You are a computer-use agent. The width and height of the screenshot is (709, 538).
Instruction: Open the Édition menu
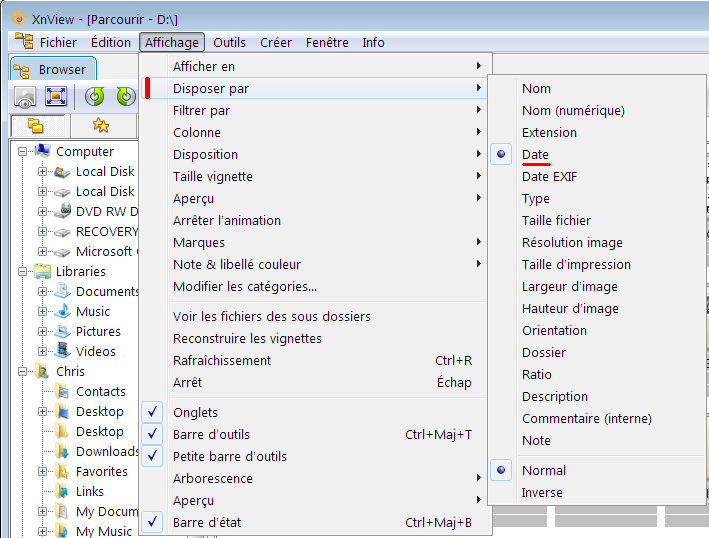[x=111, y=42]
